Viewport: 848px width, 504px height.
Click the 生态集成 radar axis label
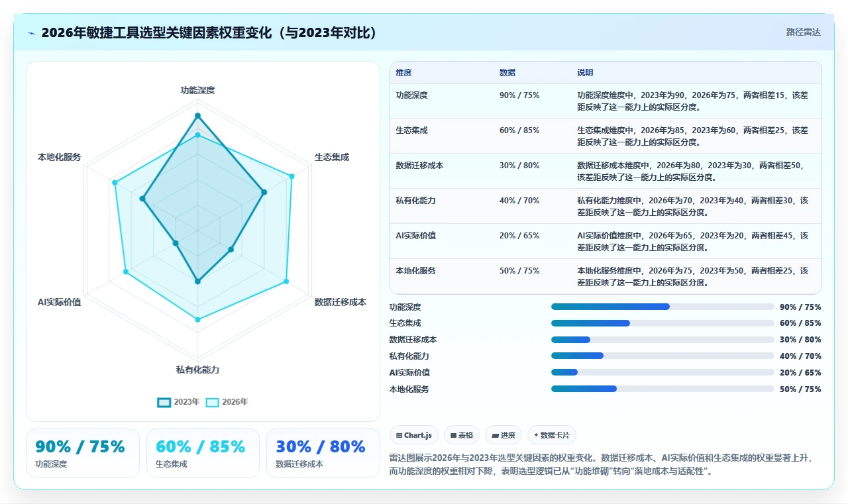point(331,157)
